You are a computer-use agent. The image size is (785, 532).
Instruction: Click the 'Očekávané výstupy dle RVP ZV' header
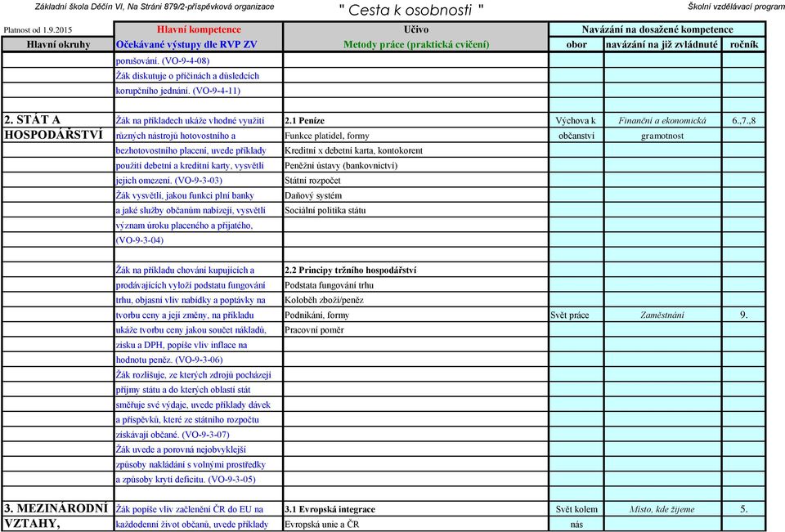point(199,45)
